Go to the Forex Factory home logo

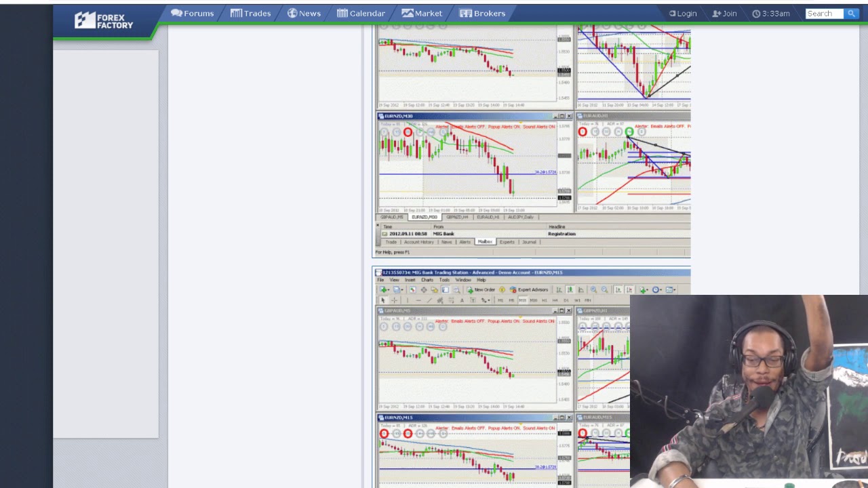click(x=104, y=20)
